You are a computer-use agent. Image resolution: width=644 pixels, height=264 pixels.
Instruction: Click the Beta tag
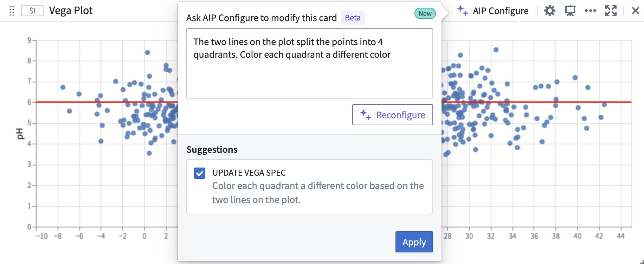click(x=353, y=18)
